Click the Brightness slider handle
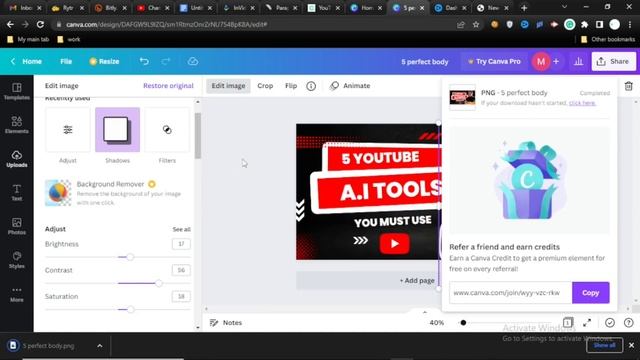Image resolution: width=640 pixels, height=360 pixels. [x=130, y=257]
